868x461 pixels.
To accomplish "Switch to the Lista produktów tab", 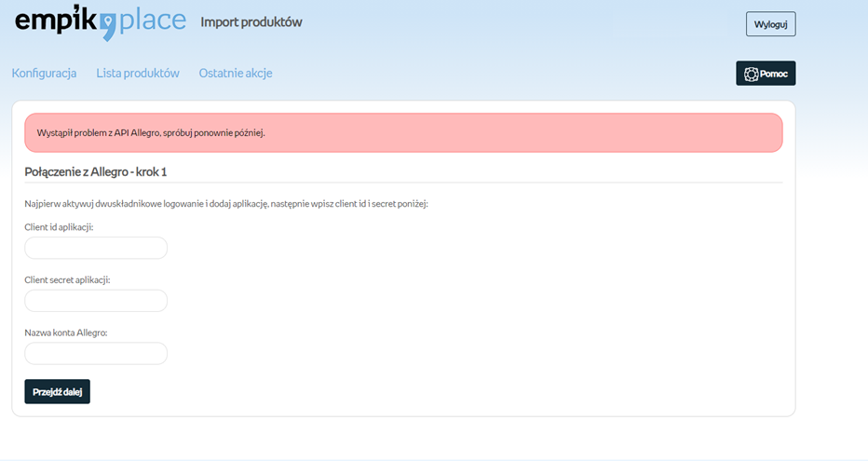I will (138, 74).
